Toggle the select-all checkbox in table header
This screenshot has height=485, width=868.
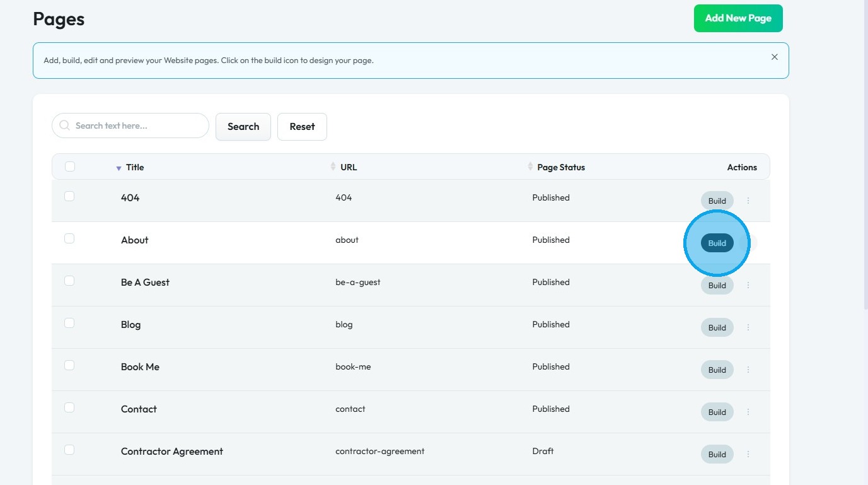(70, 167)
